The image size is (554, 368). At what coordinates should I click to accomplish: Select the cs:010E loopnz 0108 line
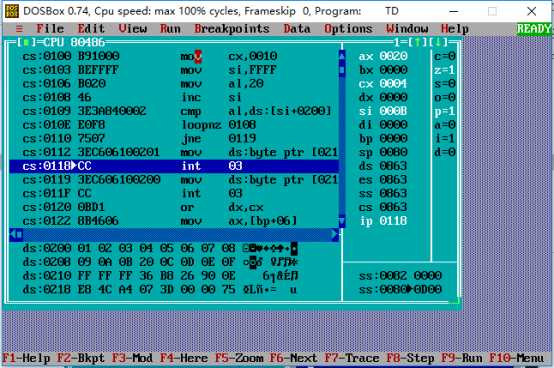click(174, 125)
